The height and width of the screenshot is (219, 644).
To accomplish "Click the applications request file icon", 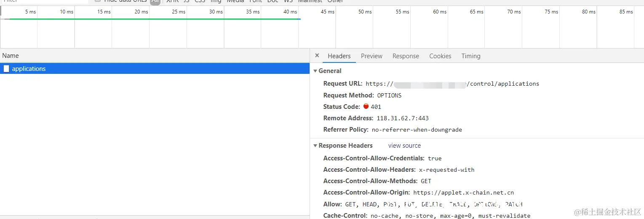I will [6, 69].
